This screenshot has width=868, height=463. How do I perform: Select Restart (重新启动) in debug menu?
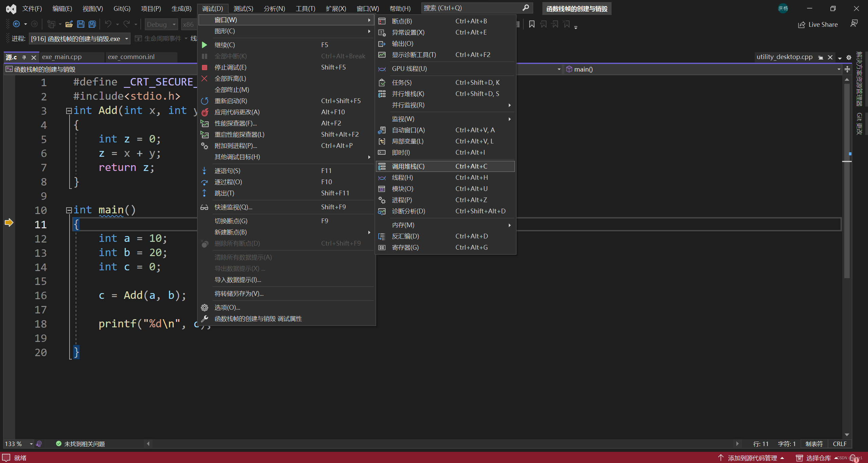[230, 101]
